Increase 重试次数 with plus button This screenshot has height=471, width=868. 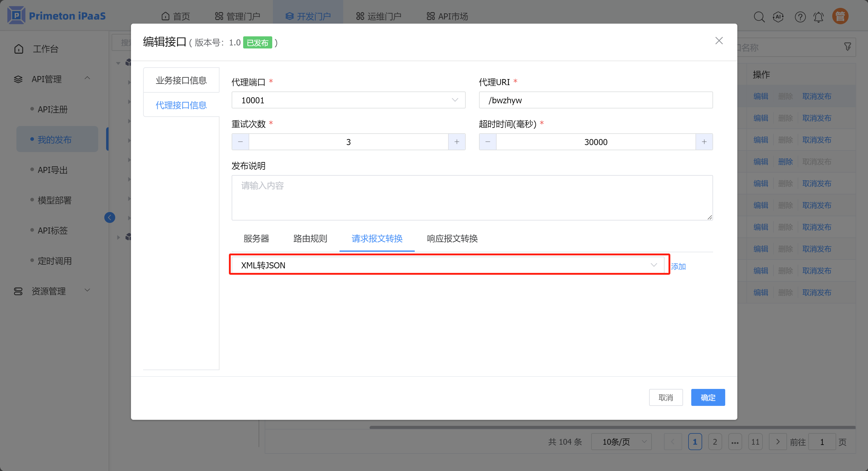(x=457, y=142)
